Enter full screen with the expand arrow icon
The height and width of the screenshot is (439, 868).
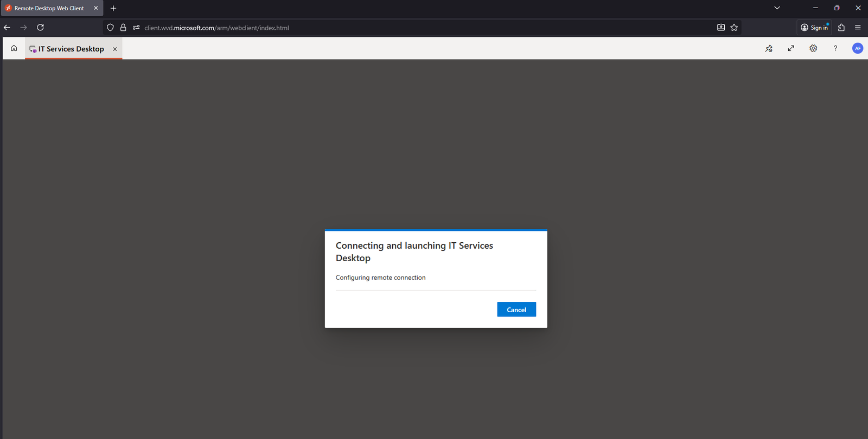pos(791,48)
